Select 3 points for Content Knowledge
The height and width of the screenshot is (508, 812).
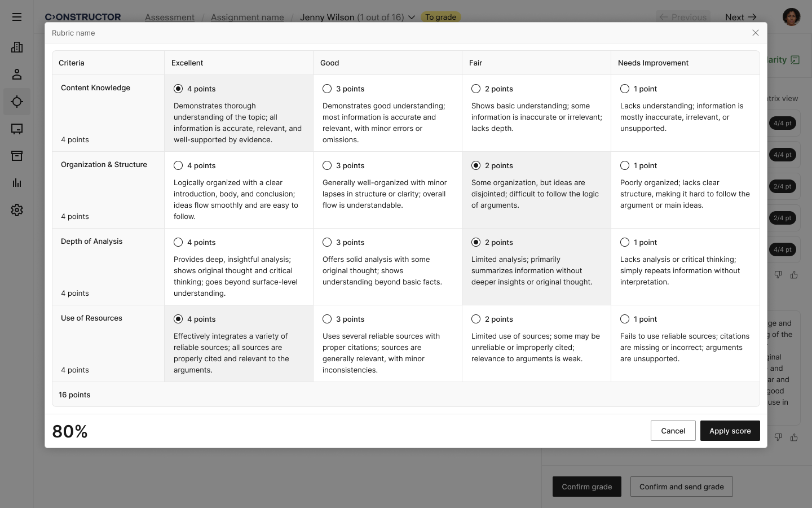pos(327,89)
